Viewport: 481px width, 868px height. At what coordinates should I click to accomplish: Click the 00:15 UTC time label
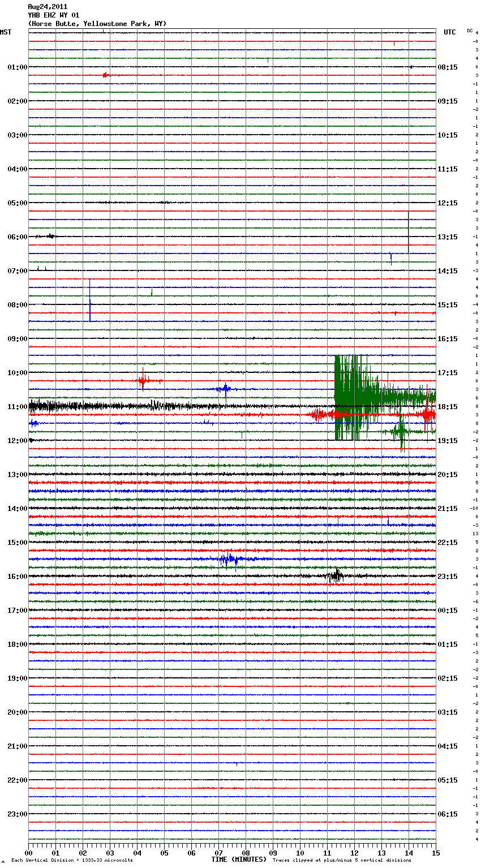(x=448, y=611)
